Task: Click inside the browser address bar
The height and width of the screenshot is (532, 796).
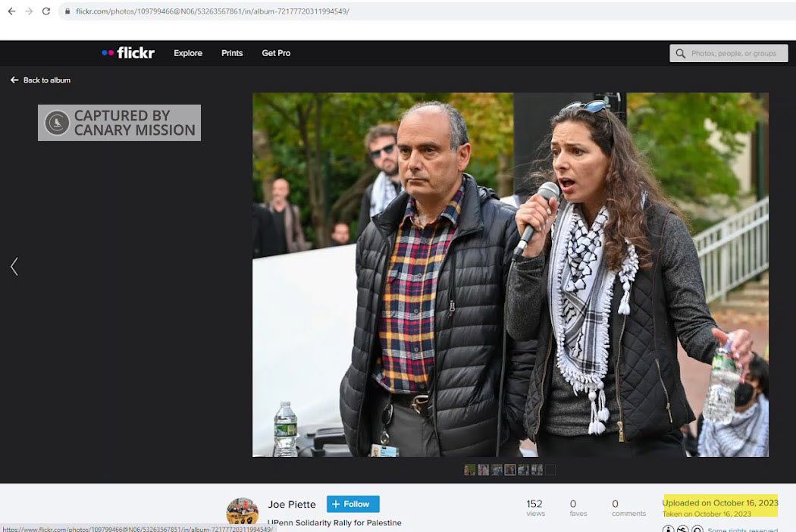Action: pyautogui.click(x=212, y=11)
